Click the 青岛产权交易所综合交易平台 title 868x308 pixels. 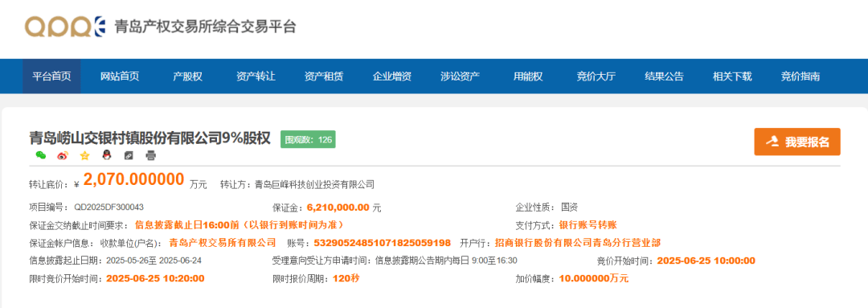206,27
